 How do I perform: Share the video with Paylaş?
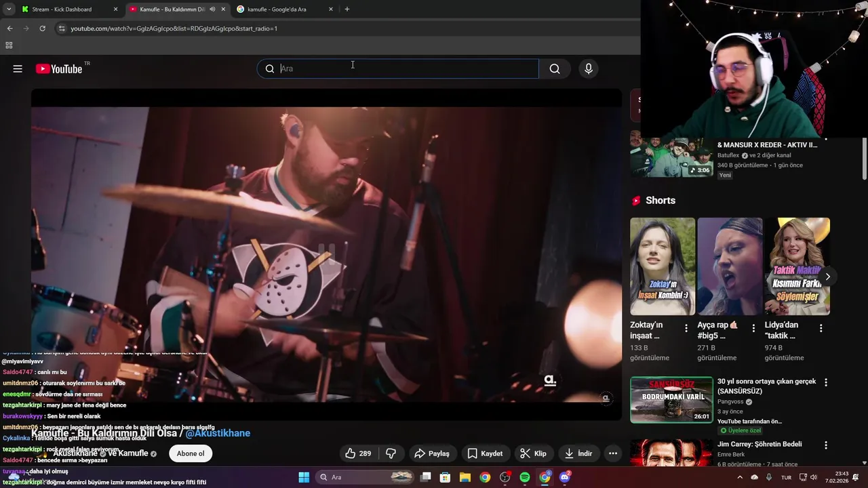pyautogui.click(x=432, y=453)
